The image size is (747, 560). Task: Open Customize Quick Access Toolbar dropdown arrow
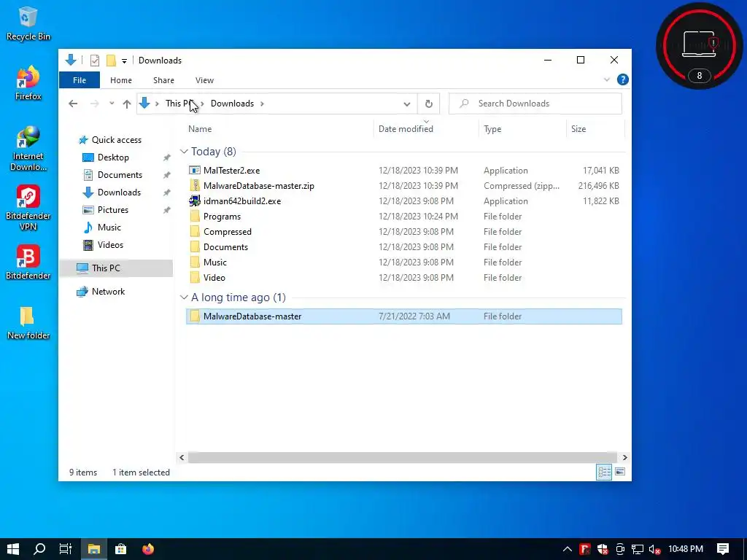pyautogui.click(x=124, y=61)
